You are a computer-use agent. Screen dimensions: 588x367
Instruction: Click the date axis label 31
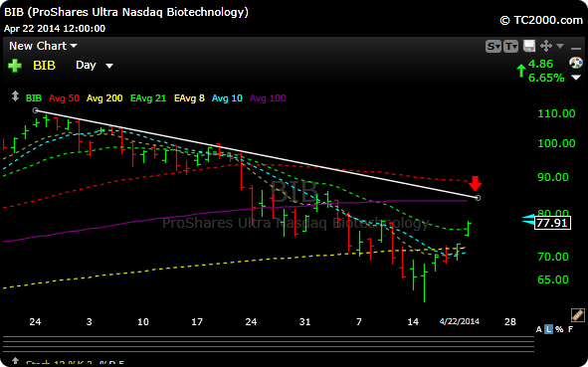click(x=304, y=321)
